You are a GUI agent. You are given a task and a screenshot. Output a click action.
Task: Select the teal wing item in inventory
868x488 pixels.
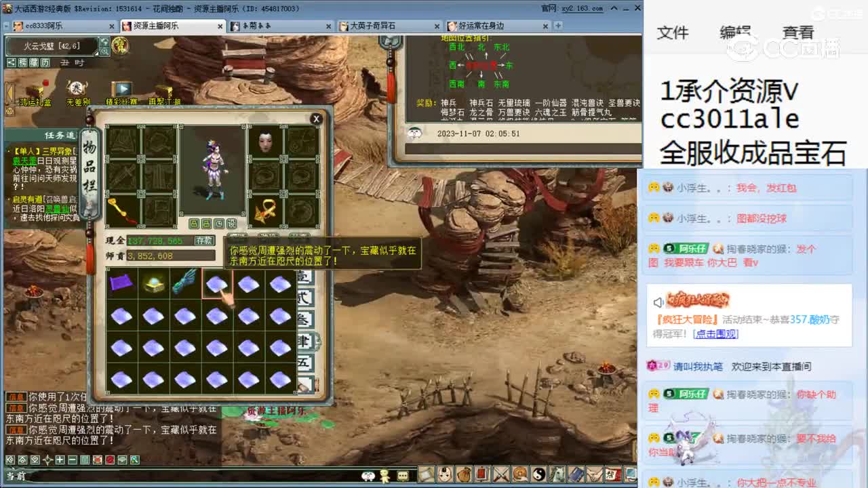point(185,283)
